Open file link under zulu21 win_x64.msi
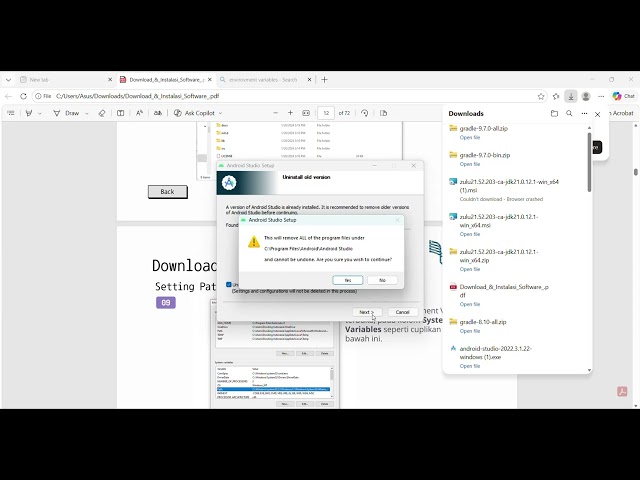 pos(469,234)
